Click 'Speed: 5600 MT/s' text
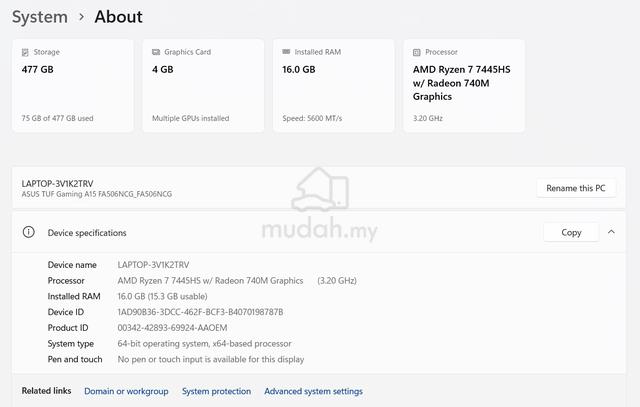 312,118
